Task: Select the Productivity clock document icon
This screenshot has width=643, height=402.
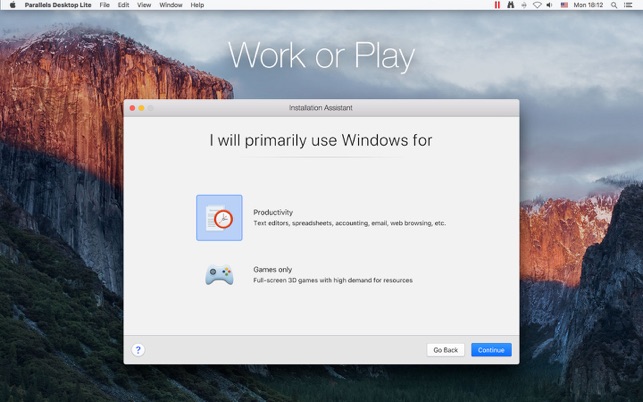Action: pos(219,218)
